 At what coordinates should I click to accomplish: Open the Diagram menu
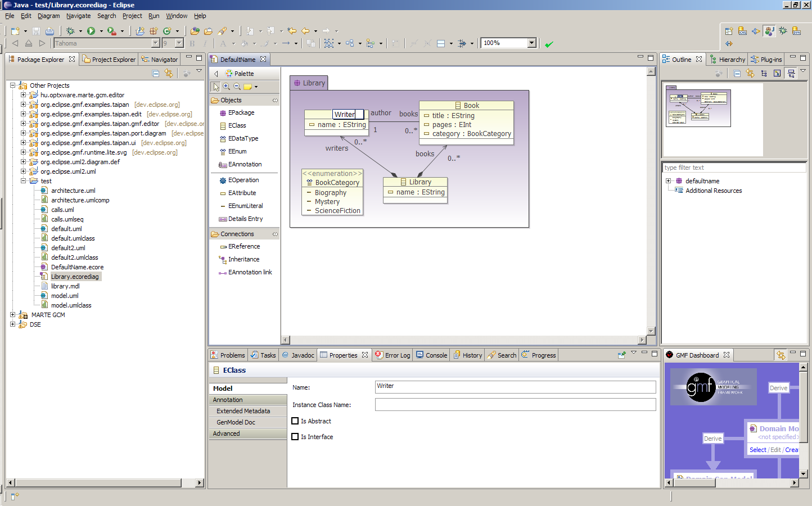coord(48,16)
